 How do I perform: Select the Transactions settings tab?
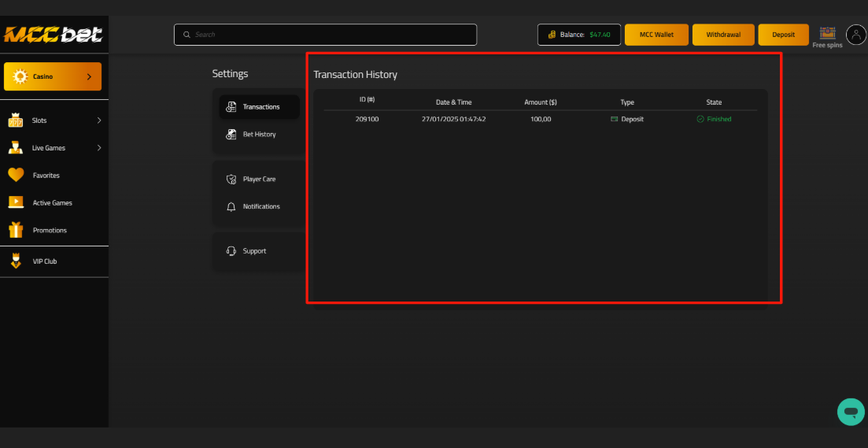pos(259,107)
